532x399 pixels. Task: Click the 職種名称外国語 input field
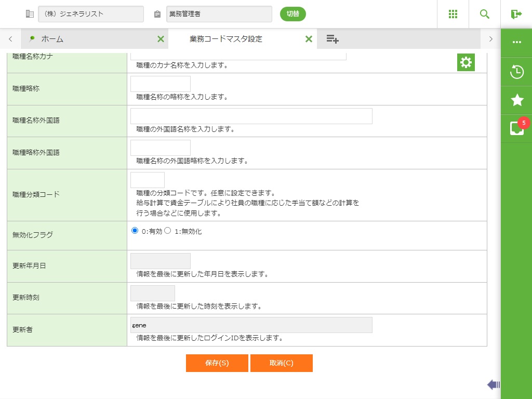pos(251,116)
